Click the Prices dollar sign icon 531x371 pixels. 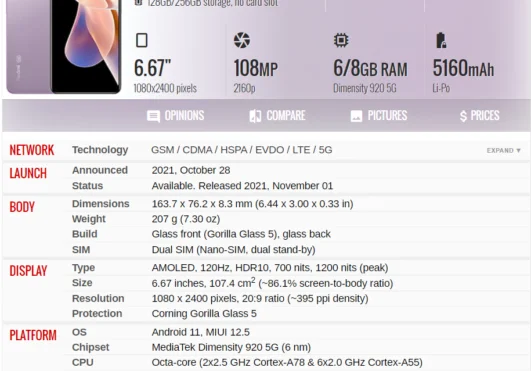coord(463,116)
